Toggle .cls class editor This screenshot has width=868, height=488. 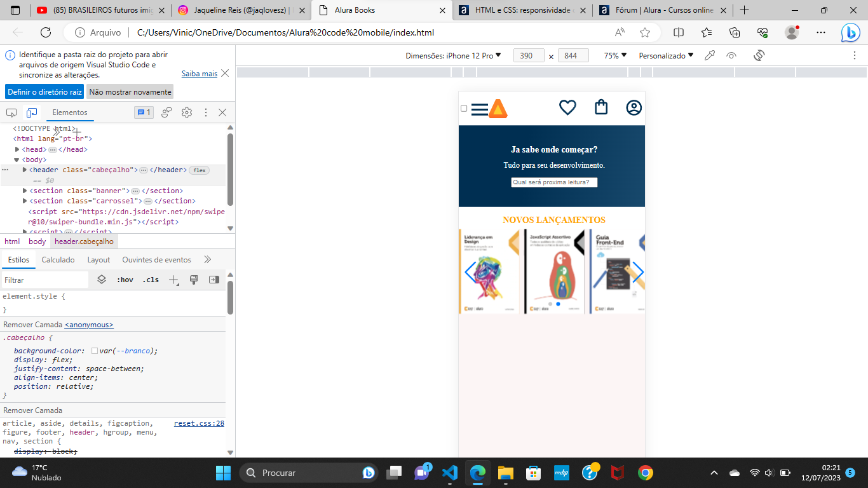pos(151,280)
